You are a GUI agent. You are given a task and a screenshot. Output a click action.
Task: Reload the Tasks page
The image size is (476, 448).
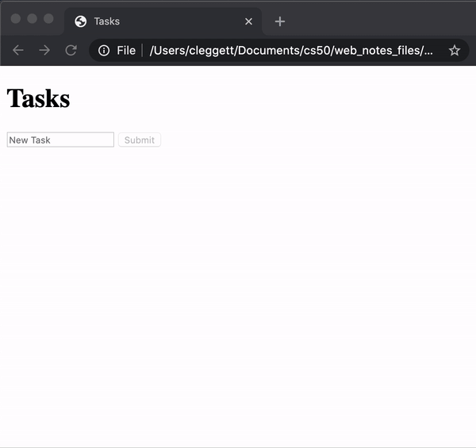coord(71,51)
